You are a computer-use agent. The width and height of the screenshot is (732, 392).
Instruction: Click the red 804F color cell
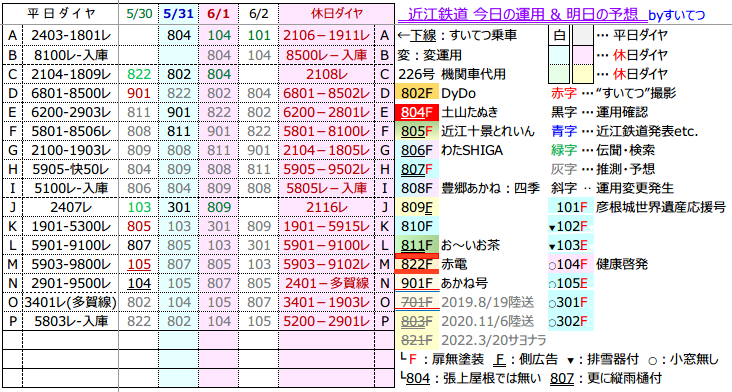click(417, 112)
